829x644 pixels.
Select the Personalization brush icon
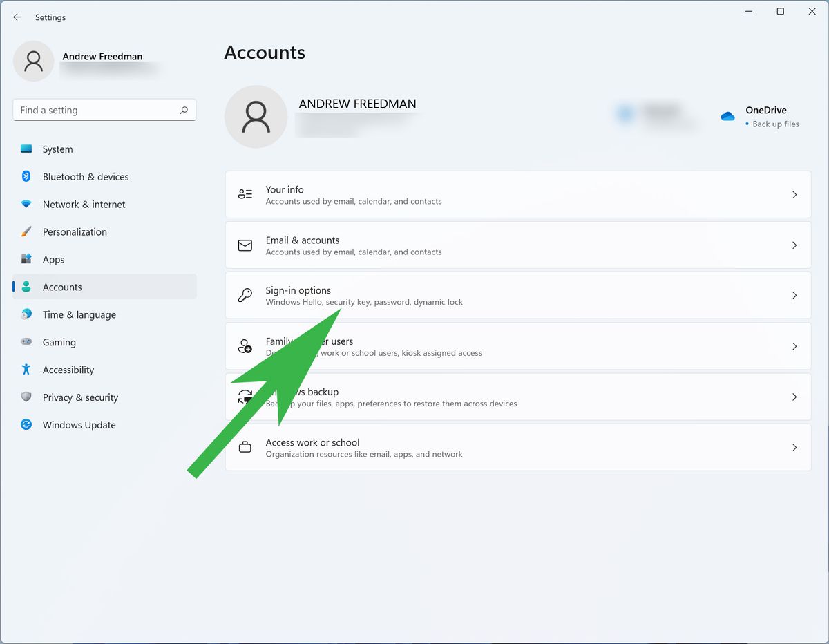coord(26,232)
